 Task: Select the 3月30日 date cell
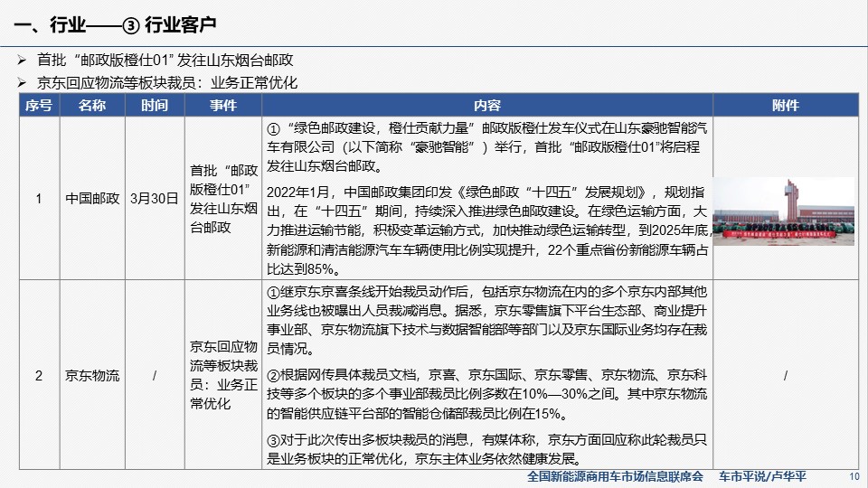pos(155,198)
